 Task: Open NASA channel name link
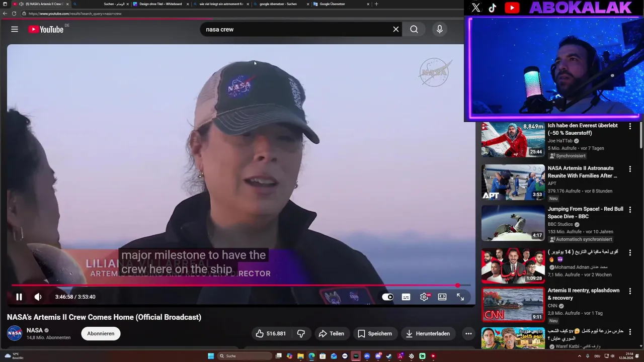coord(35,330)
